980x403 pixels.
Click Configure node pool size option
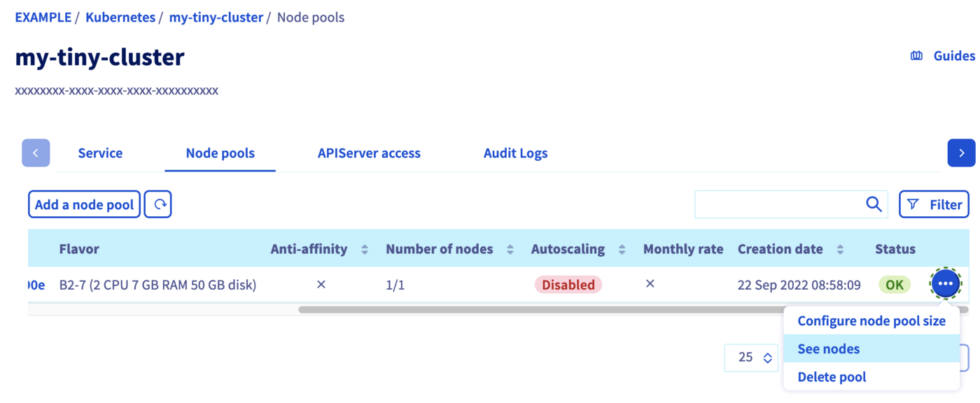871,320
